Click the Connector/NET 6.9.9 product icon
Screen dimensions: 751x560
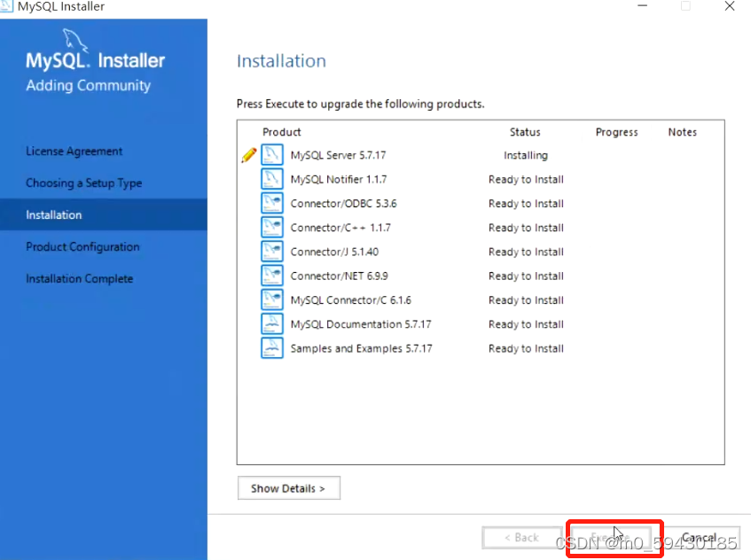pos(272,276)
